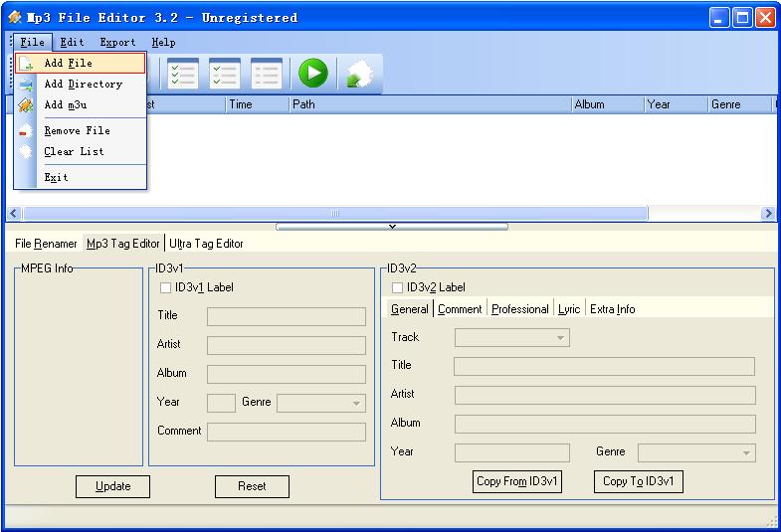The height and width of the screenshot is (532, 781).
Task: Open the ID3v1 Genre dropdown
Action: point(355,403)
